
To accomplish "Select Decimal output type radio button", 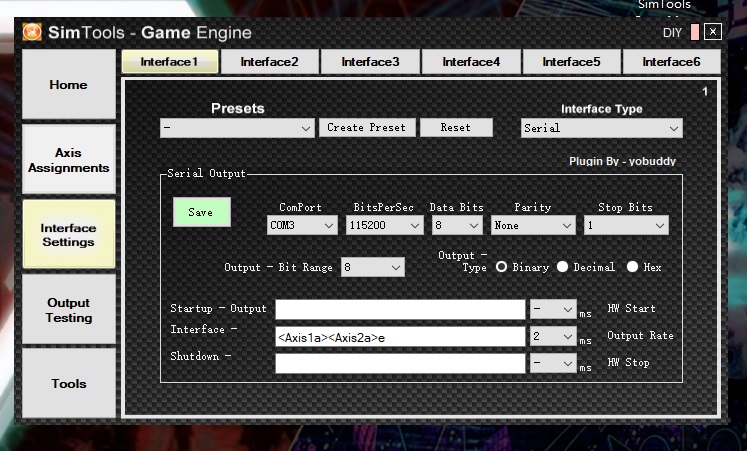I will click(x=562, y=267).
